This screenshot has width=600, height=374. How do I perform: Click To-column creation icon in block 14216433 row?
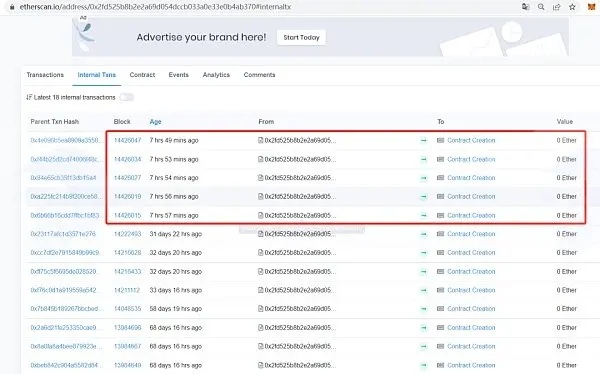(x=440, y=271)
